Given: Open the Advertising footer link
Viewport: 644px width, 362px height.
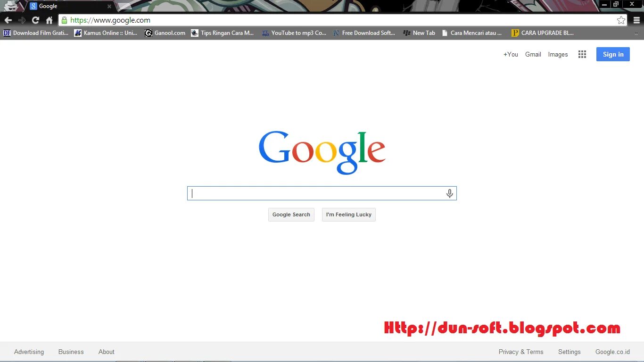Looking at the screenshot, I should click(x=29, y=352).
